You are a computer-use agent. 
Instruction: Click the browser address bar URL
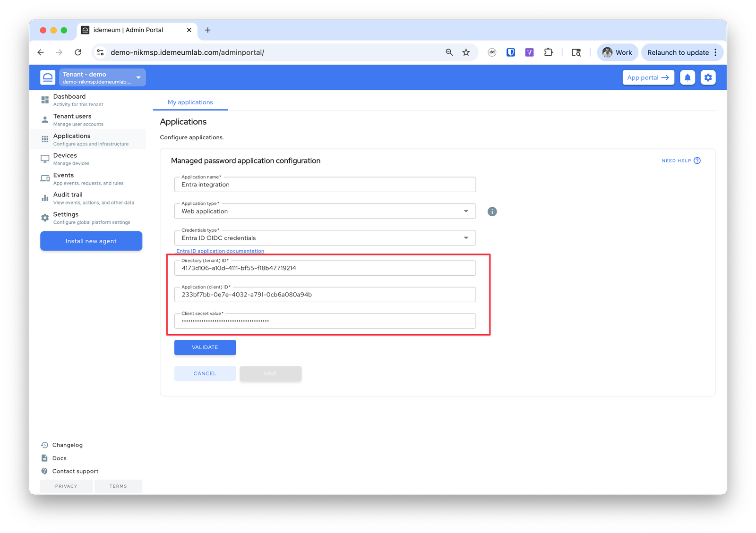click(188, 52)
